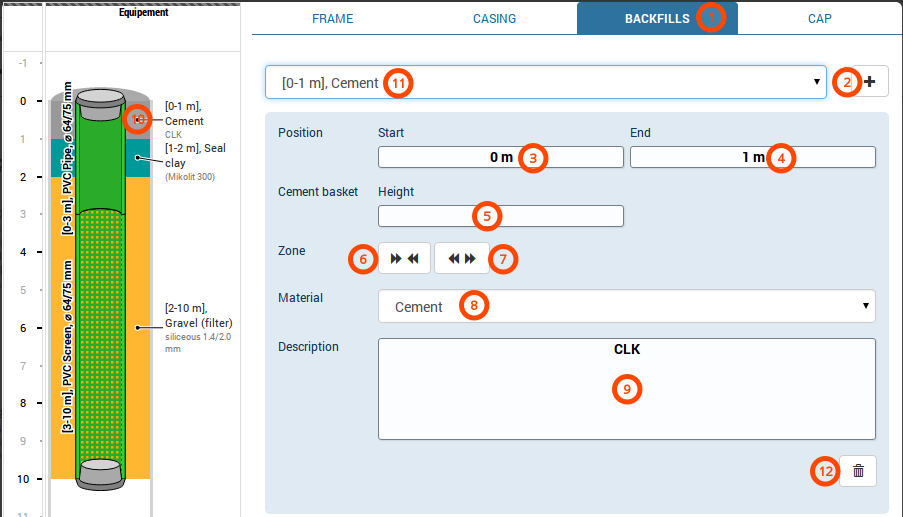Click the End position field

tap(752, 157)
